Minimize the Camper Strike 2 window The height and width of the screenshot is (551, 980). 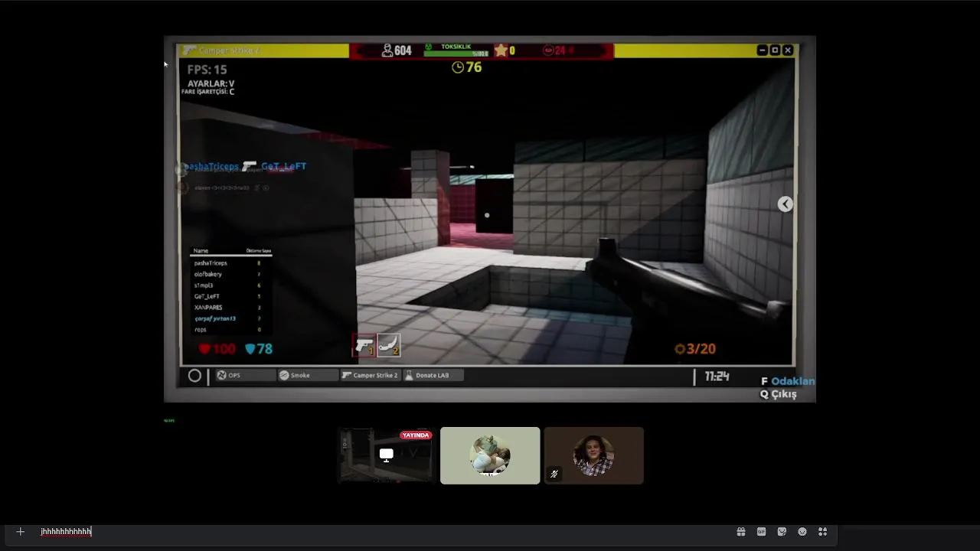[x=762, y=51]
